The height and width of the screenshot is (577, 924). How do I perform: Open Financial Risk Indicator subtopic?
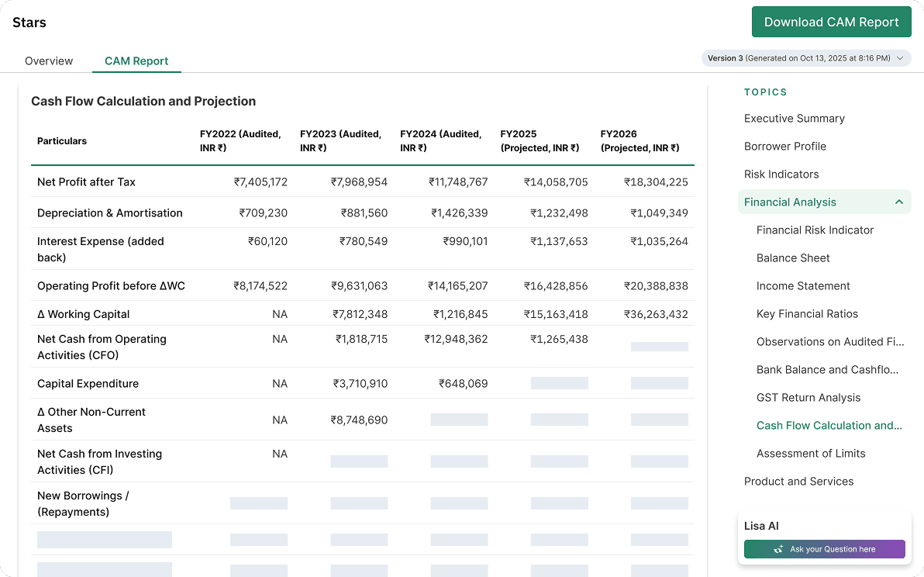815,230
